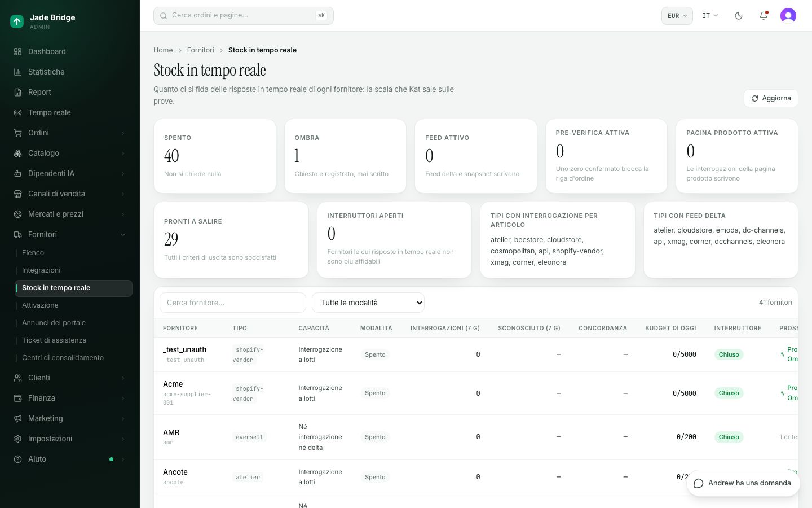
Task: Go to Home breadcrumb link
Action: 163,50
